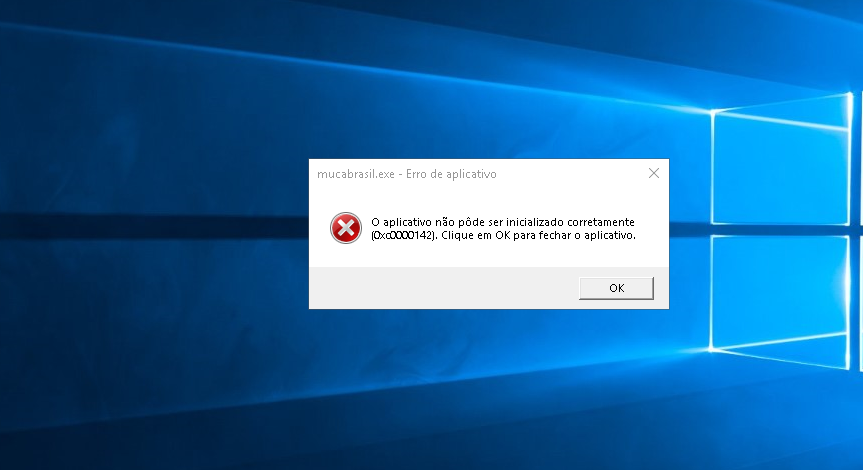Select the mucabrasil.exe name in the title bar
Screen dimensions: 863x470
click(x=356, y=174)
